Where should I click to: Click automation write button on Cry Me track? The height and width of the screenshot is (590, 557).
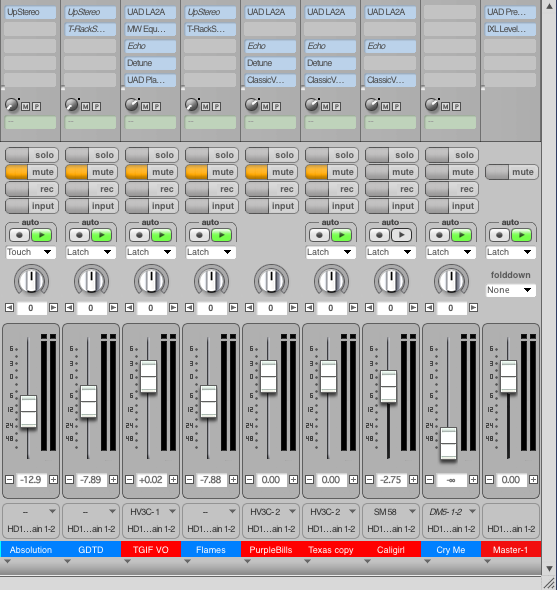439,235
